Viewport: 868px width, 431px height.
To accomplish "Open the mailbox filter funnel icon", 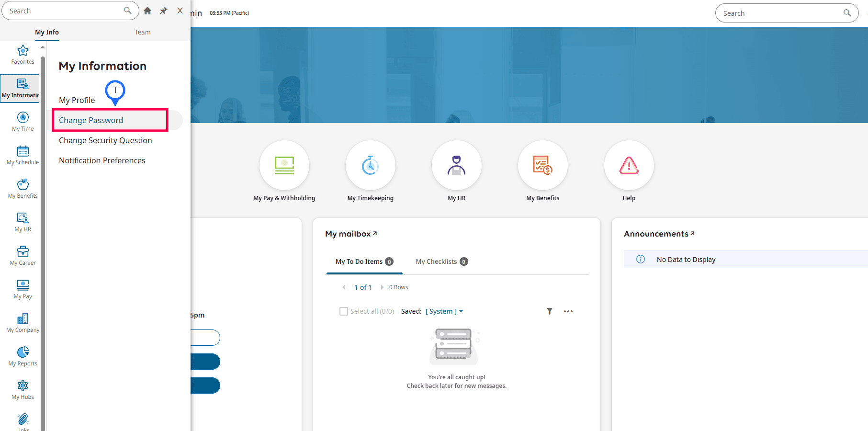I will pyautogui.click(x=550, y=311).
